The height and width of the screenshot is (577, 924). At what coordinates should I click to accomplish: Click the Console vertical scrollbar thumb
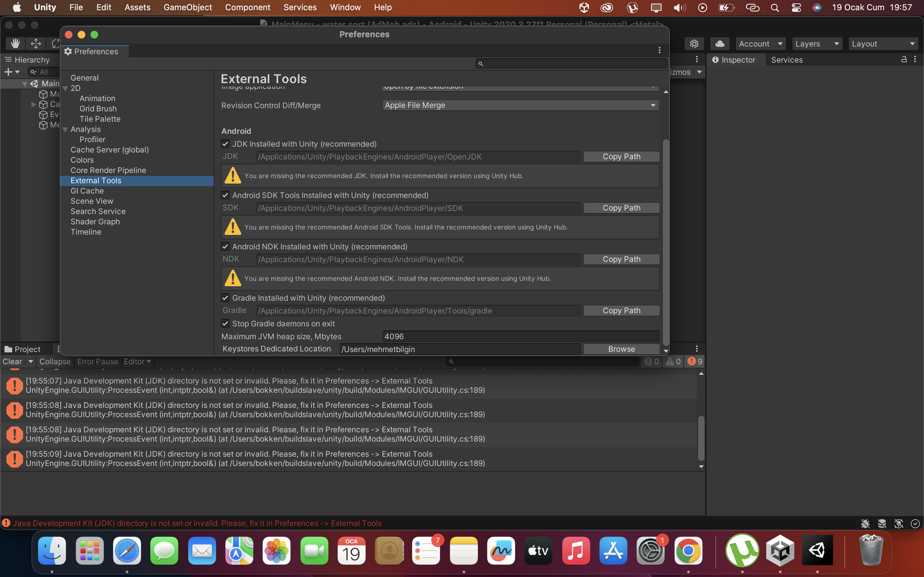pyautogui.click(x=701, y=438)
